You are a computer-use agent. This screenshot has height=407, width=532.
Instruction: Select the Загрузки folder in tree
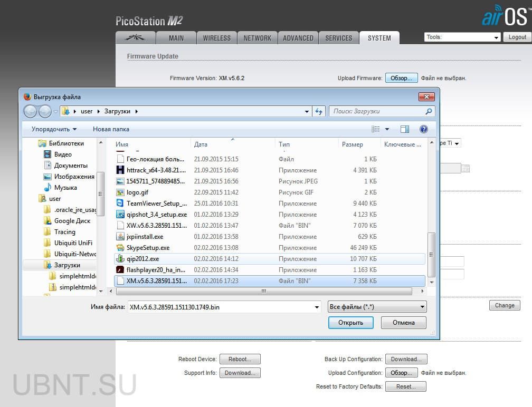point(67,265)
